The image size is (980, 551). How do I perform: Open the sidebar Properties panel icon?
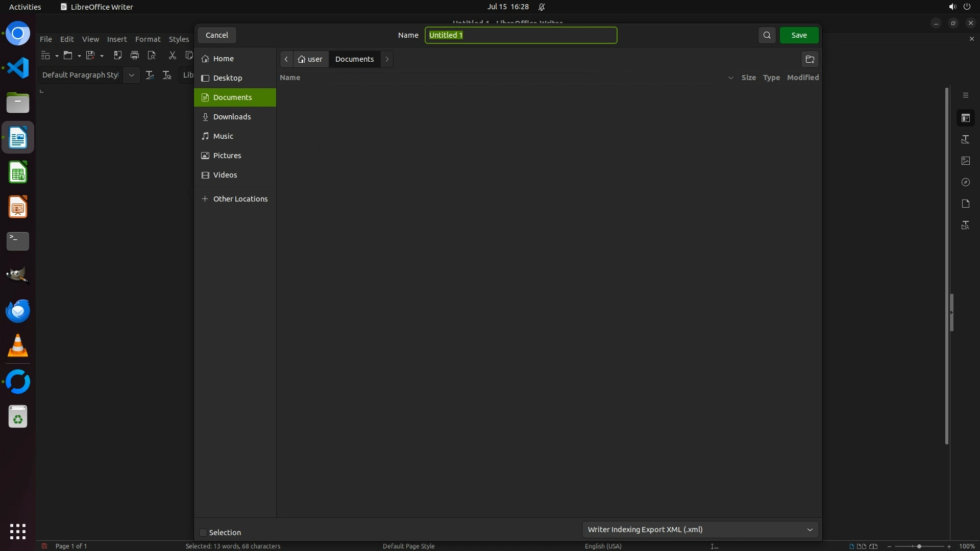tap(965, 118)
